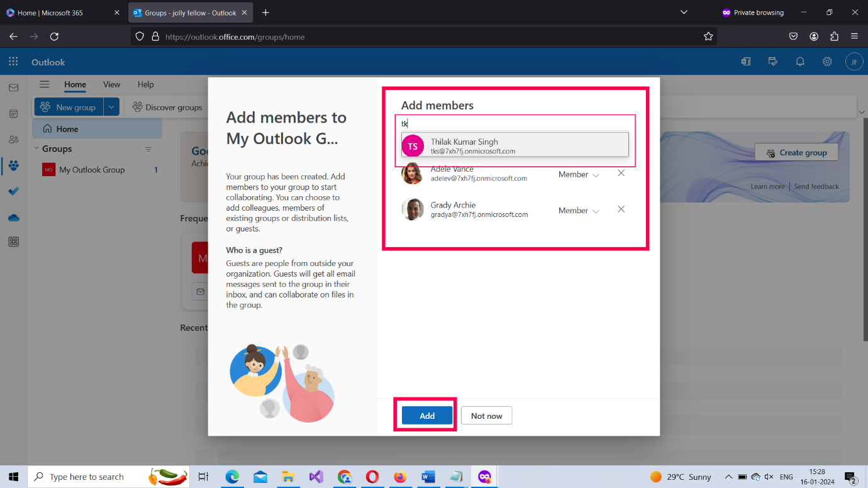Click the Windows Start button
Screen dimensions: 868x488
(x=13, y=477)
